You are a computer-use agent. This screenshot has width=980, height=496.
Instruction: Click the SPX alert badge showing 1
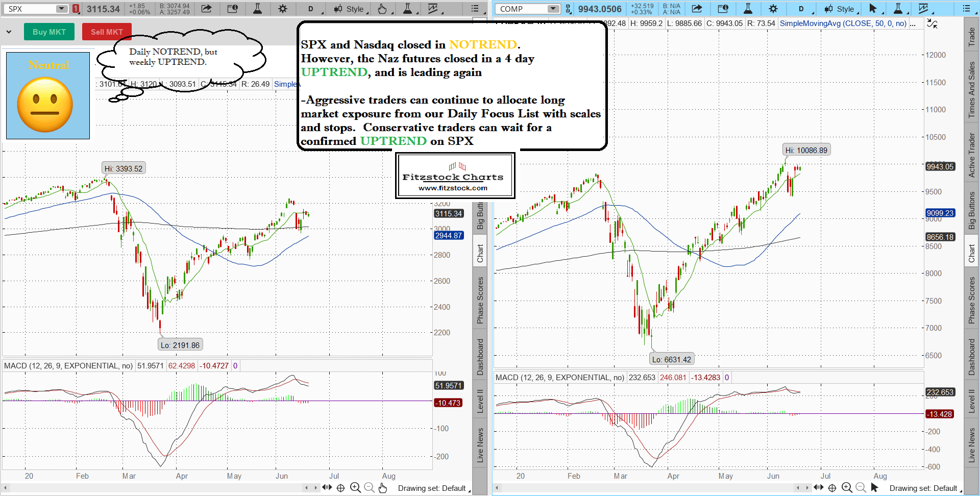[76, 9]
